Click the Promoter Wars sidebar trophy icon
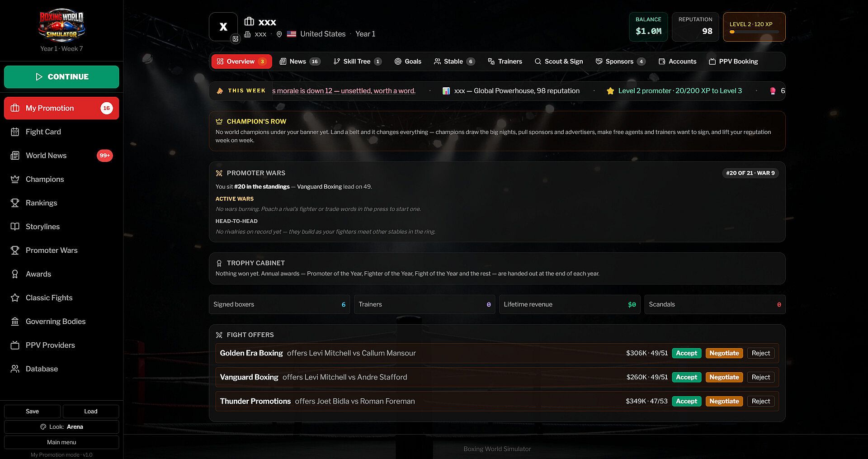This screenshot has height=459, width=868. coord(15,251)
